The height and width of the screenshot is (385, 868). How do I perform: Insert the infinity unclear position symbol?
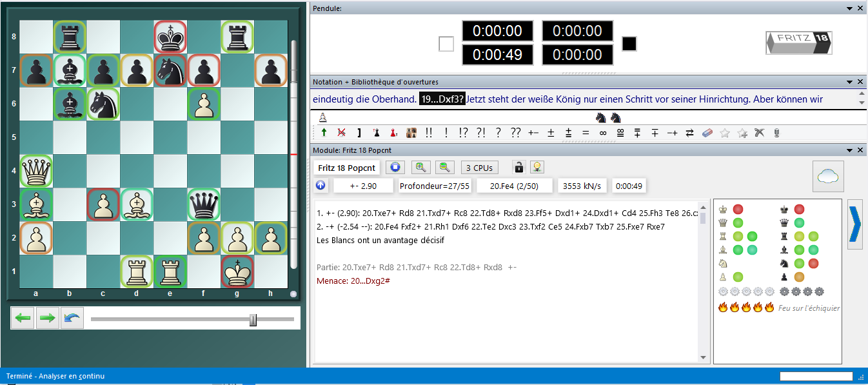[603, 133]
